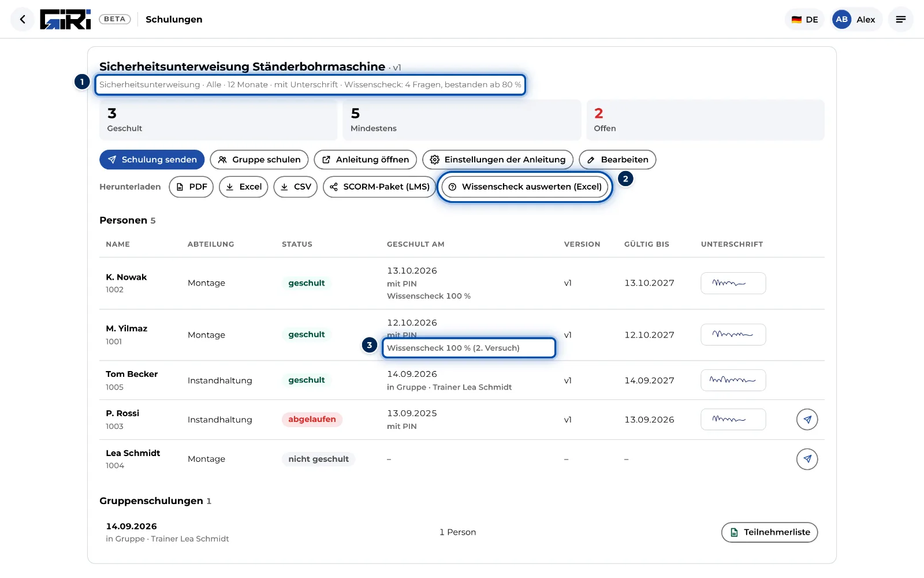Export the SCORM-Paket (LMS)
Screen dimensions: 924x578
pos(379,187)
